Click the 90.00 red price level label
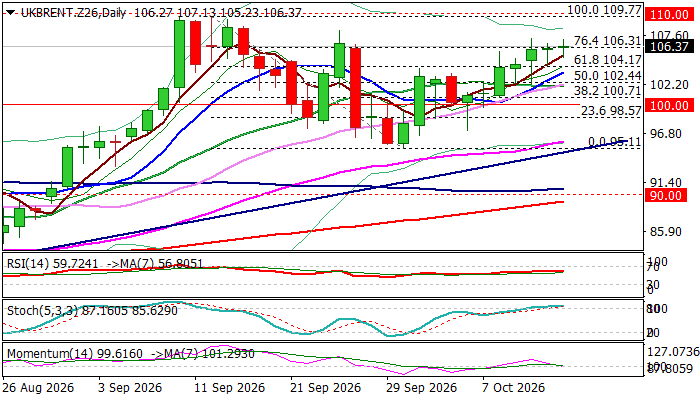Viewport: 700px width, 400px height. point(665,196)
